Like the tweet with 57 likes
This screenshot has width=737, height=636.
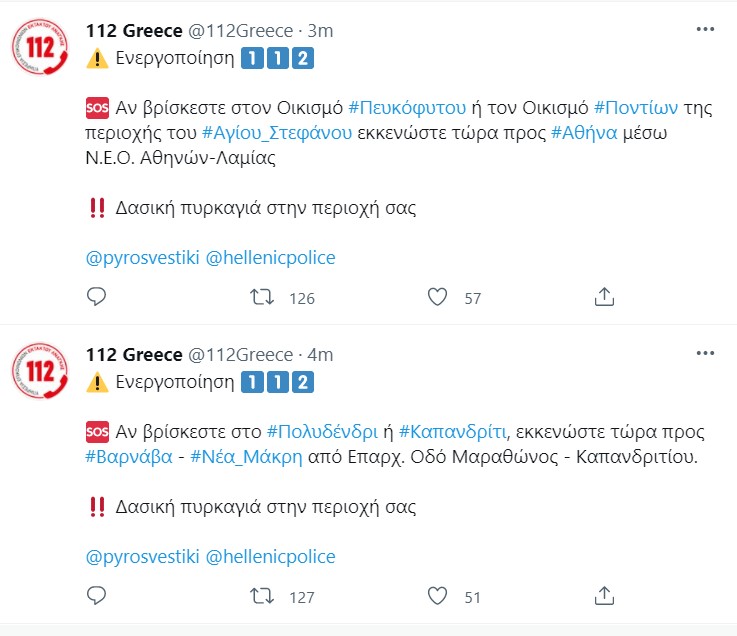[x=436, y=297]
